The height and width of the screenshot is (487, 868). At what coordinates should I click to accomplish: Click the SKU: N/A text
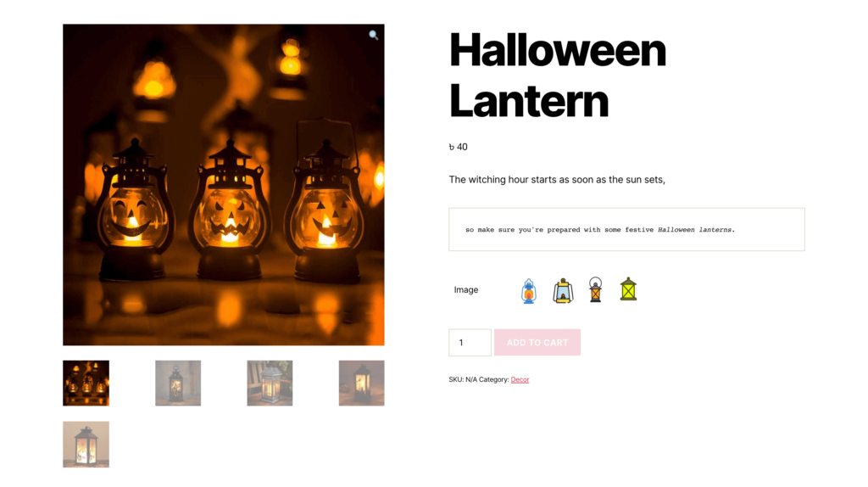click(x=463, y=379)
